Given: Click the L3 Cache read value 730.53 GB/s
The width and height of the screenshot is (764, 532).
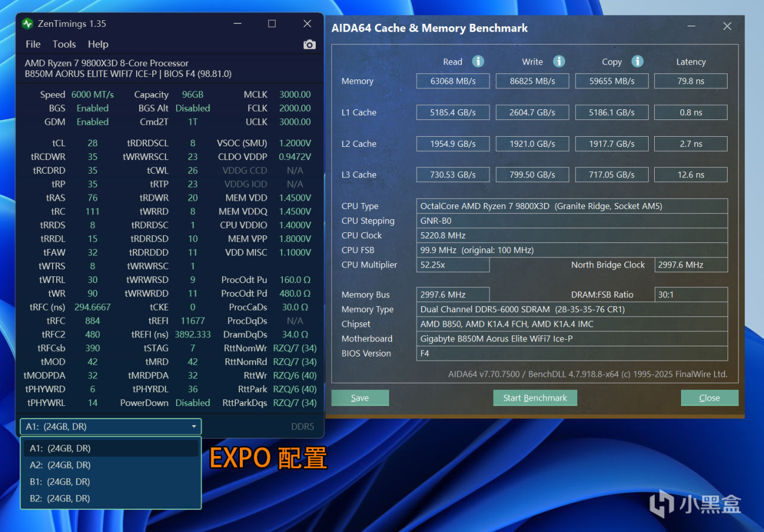Looking at the screenshot, I should point(453,175).
